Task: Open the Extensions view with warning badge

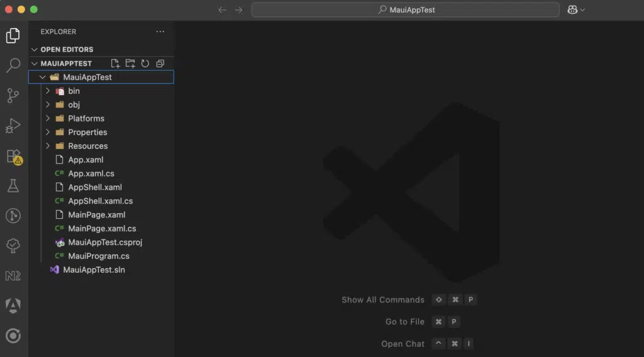Action: tap(13, 156)
